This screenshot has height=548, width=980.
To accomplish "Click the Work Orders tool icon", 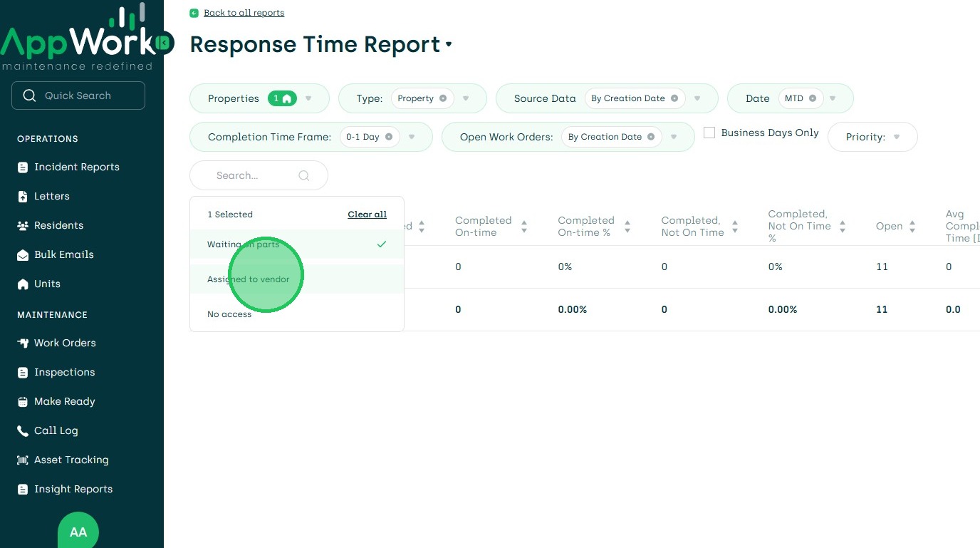I will 23,343.
